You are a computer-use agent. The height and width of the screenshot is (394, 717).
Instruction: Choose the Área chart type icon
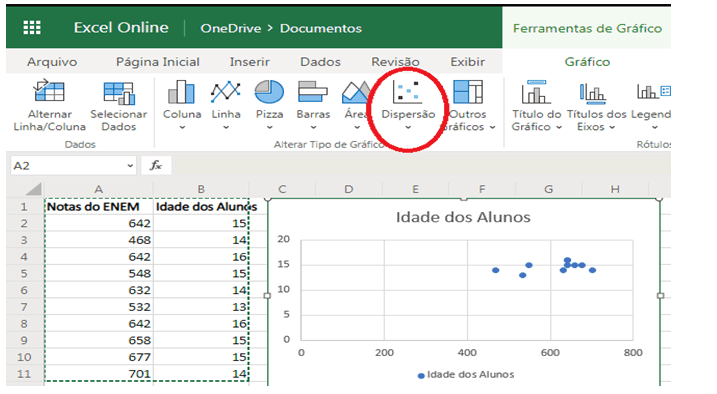pyautogui.click(x=356, y=92)
